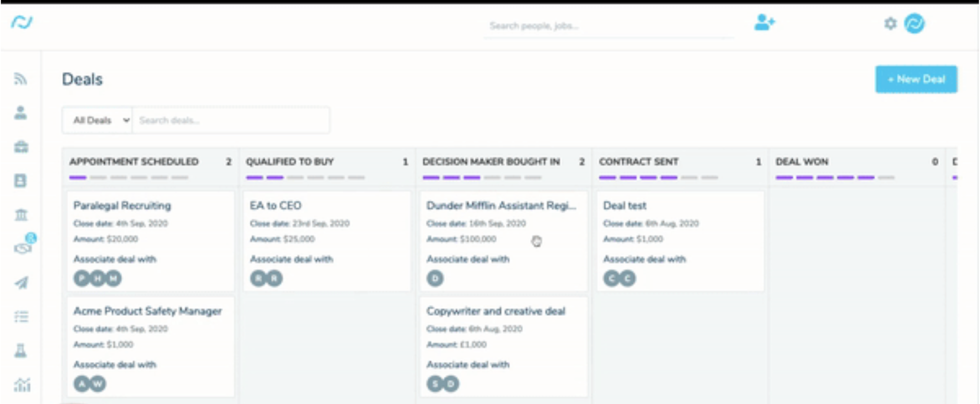Focus the Search deals input field
Screen dimensions: 980x404
point(231,120)
